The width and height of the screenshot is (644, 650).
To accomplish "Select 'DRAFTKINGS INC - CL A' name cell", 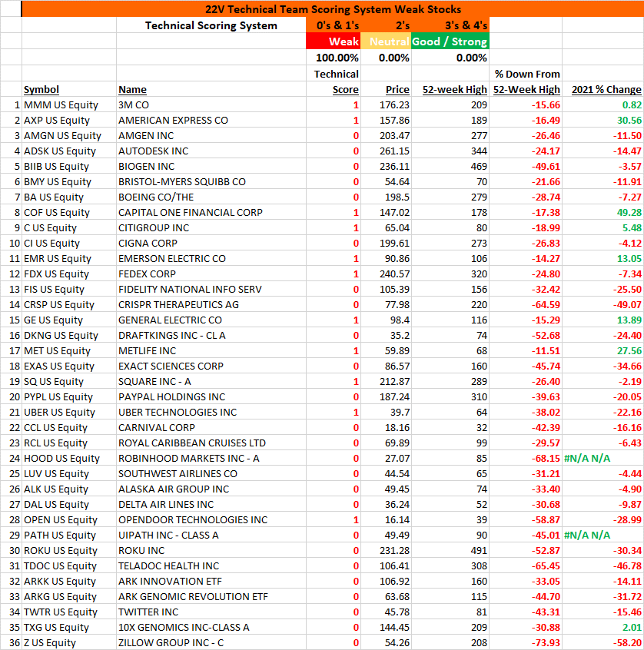I will point(211,335).
